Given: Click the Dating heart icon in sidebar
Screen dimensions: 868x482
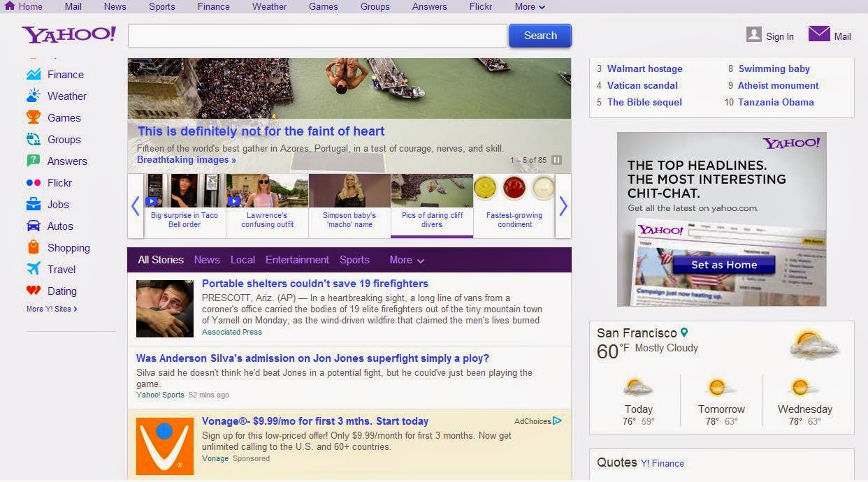Looking at the screenshot, I should point(34,291).
